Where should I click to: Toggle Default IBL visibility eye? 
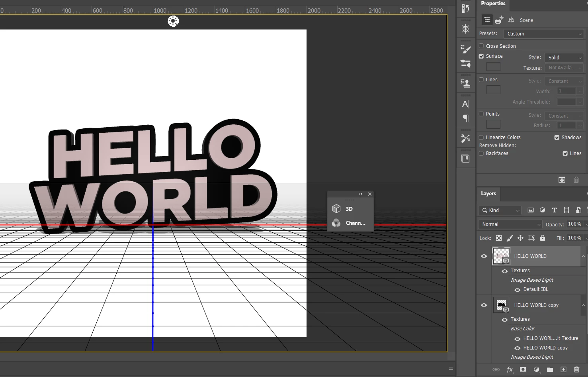[518, 290]
